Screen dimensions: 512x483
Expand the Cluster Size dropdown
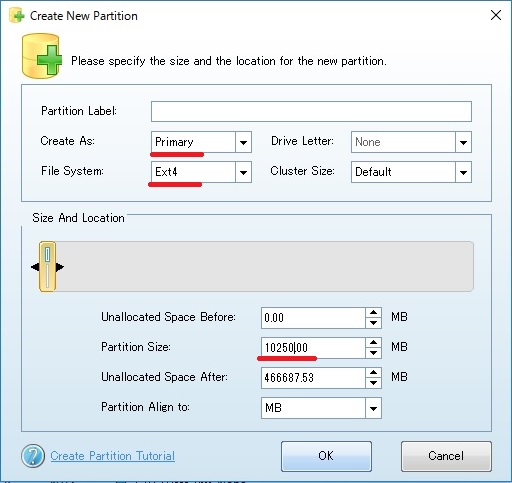coord(411,172)
